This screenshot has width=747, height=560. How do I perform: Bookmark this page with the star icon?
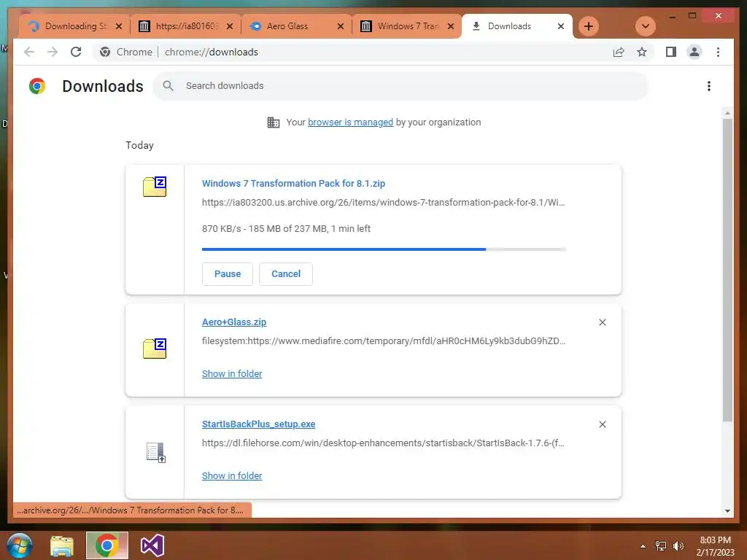click(642, 52)
